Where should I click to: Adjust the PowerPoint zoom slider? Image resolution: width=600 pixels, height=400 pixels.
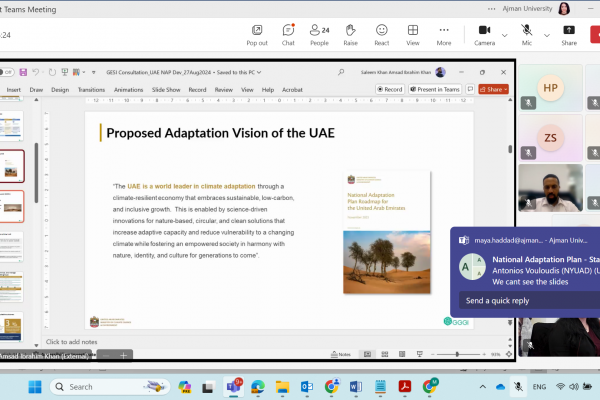point(457,354)
